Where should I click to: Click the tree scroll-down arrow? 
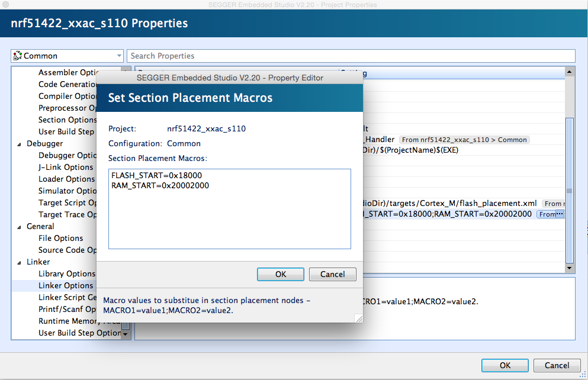tap(126, 334)
